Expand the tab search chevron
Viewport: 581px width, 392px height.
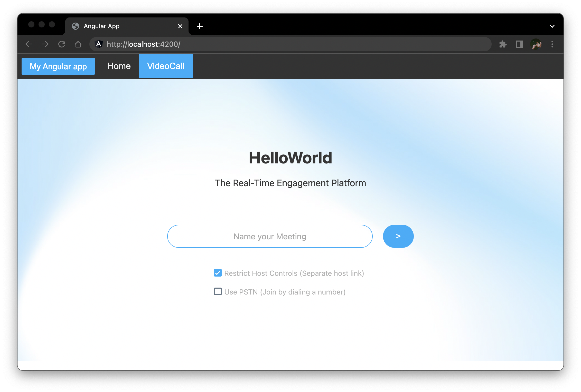click(x=552, y=26)
